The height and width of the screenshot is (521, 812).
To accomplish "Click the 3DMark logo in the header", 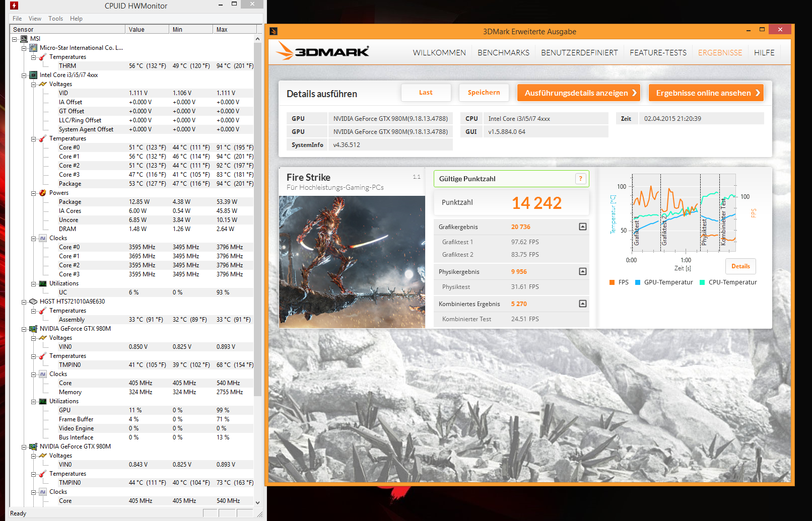I will [323, 51].
